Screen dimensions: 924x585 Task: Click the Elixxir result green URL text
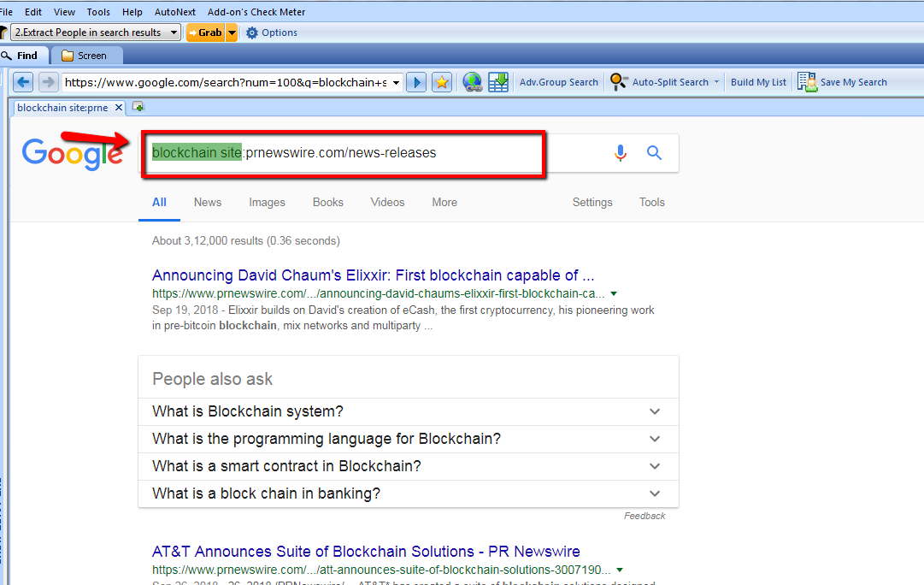[x=379, y=293]
